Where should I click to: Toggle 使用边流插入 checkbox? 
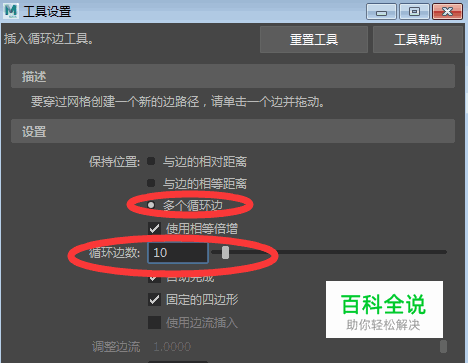(x=154, y=322)
